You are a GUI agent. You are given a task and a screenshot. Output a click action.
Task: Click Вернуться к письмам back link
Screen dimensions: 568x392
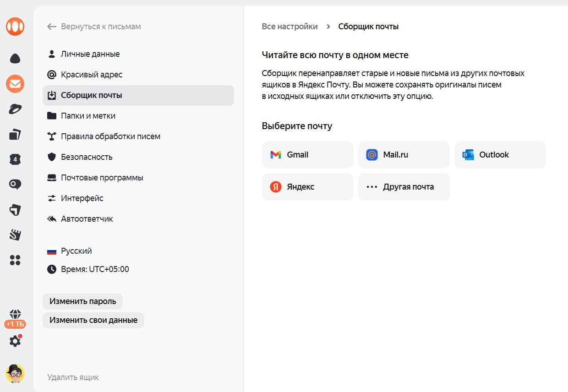point(101,27)
